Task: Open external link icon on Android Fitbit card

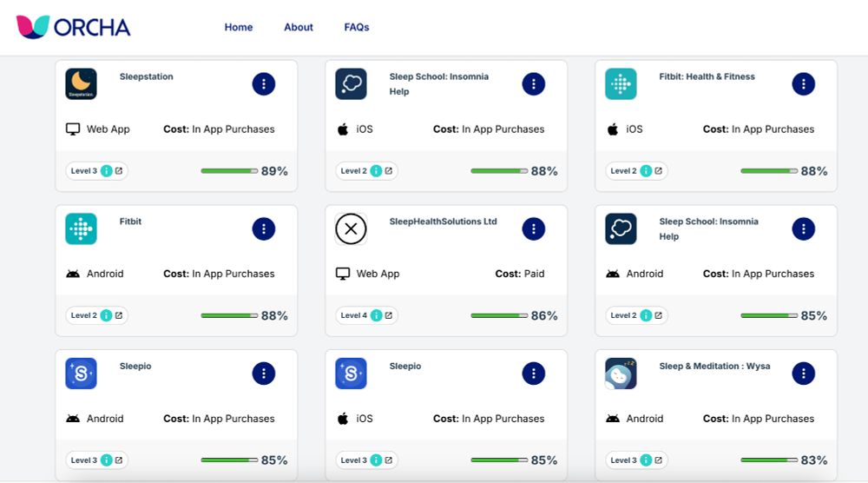Action: pyautogui.click(x=118, y=315)
